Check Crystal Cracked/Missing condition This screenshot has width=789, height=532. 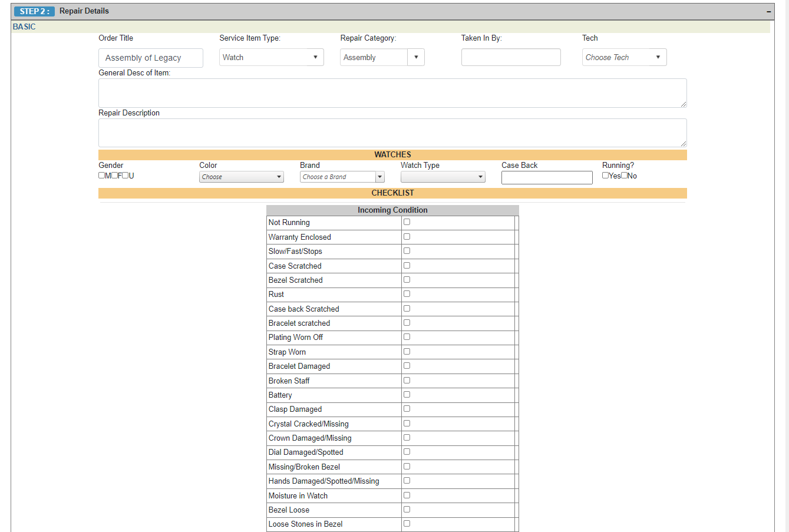tap(407, 424)
